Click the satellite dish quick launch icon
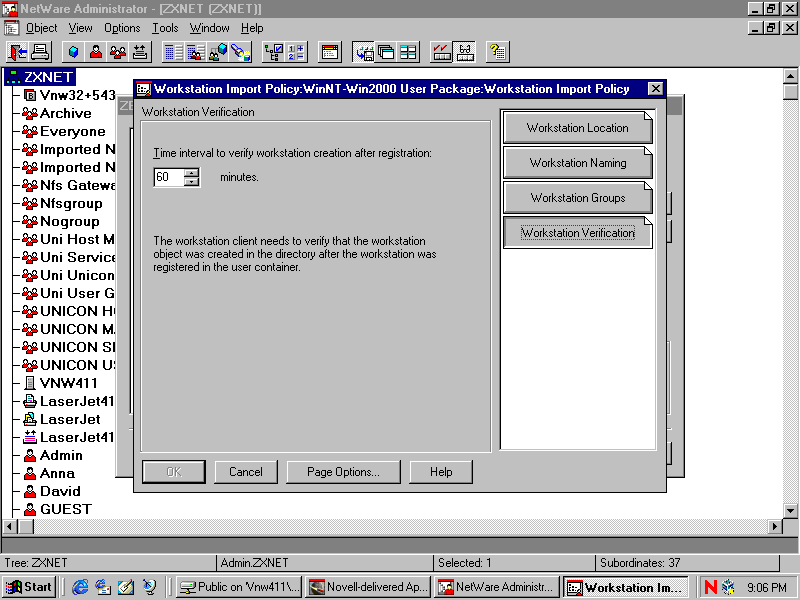 [149, 587]
